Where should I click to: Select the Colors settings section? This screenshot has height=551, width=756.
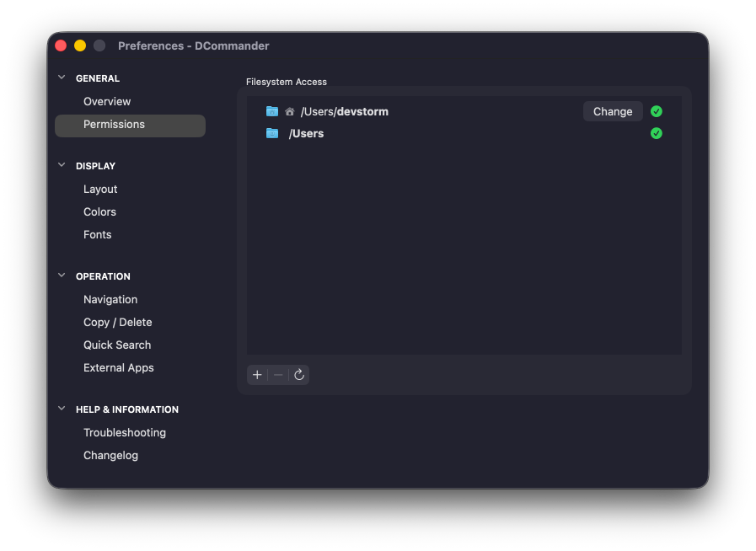(99, 211)
